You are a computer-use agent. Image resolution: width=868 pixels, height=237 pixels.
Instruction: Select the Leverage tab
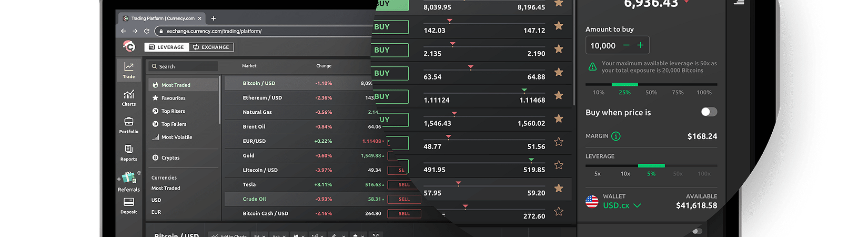(x=166, y=47)
